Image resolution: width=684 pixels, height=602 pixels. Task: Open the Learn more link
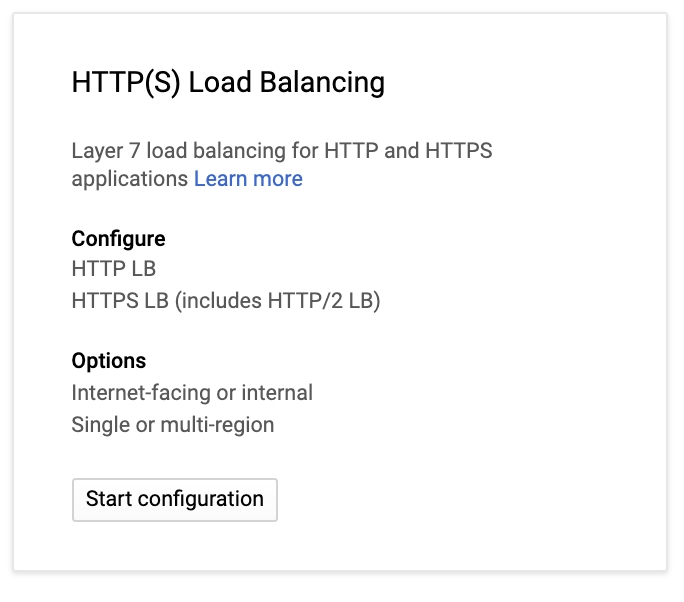[248, 179]
